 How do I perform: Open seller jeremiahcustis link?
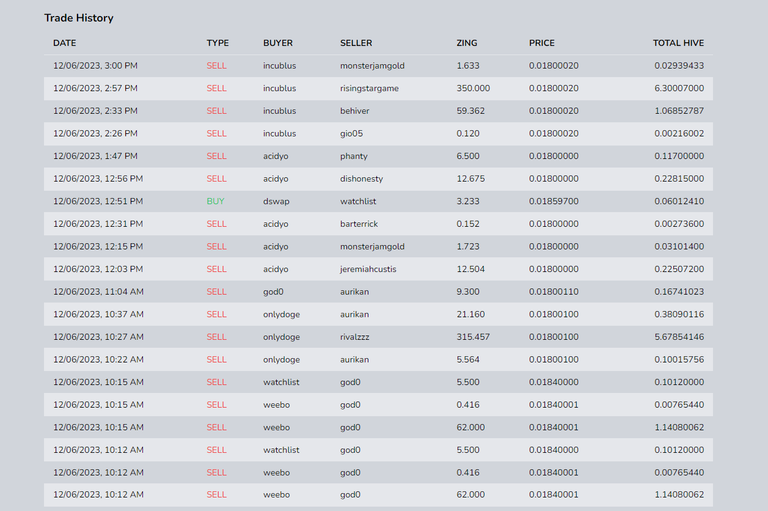click(x=368, y=269)
